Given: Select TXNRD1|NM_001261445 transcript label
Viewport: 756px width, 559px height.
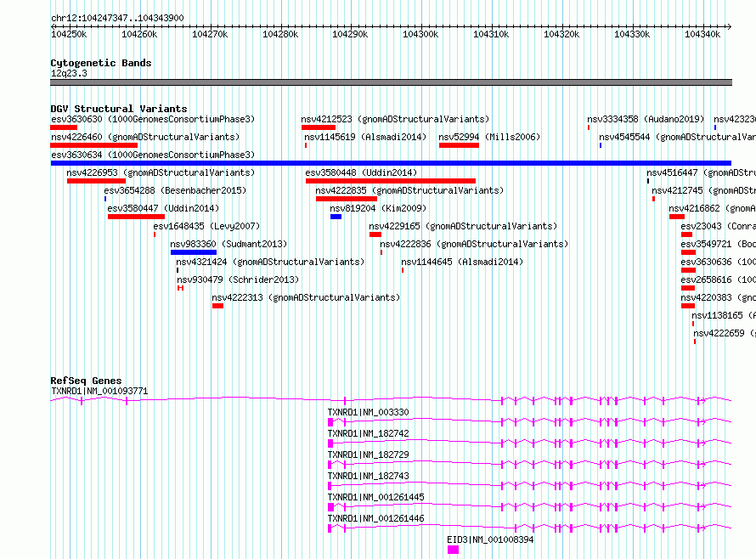Looking at the screenshot, I should [x=375, y=497].
